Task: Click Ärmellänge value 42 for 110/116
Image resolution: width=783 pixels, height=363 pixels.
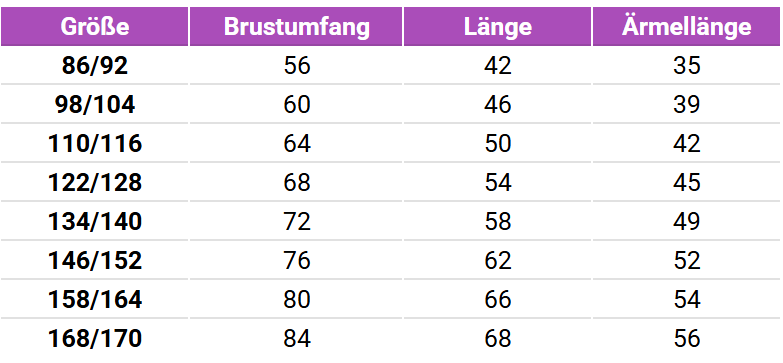Action: (687, 144)
